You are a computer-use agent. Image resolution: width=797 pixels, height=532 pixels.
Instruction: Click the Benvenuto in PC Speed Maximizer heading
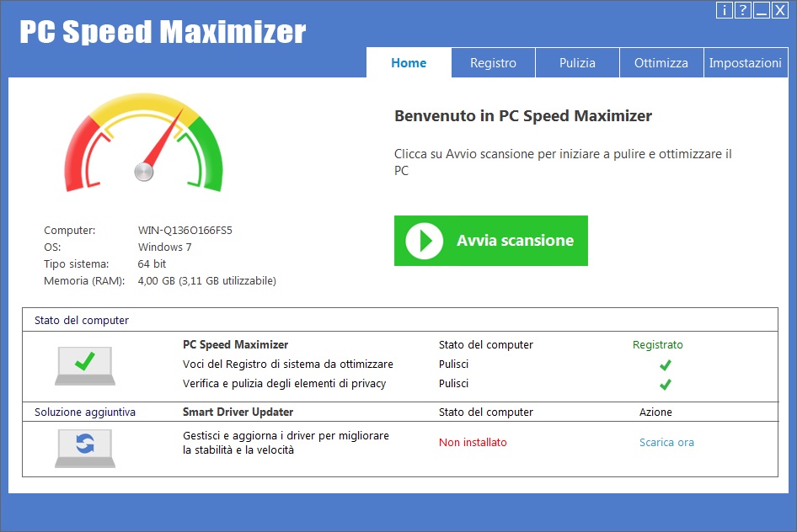[523, 115]
